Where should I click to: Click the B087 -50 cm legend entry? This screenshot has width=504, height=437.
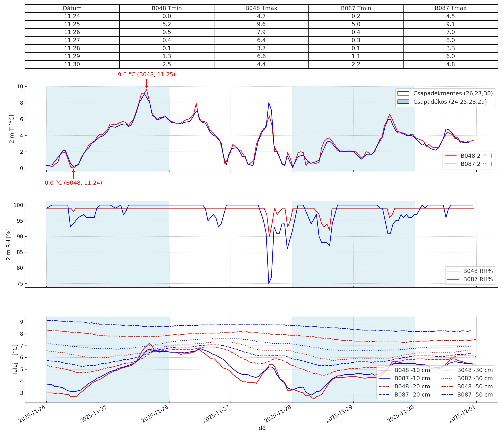click(475, 395)
